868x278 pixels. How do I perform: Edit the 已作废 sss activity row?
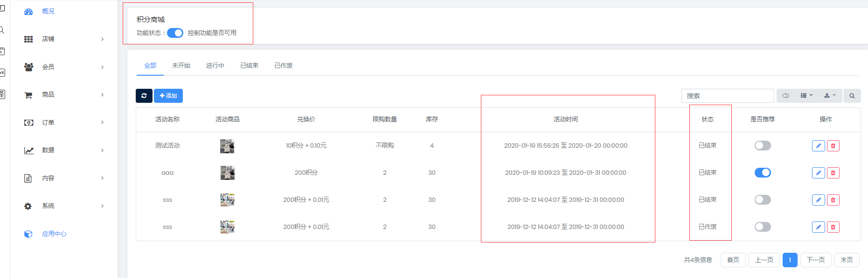tap(819, 227)
